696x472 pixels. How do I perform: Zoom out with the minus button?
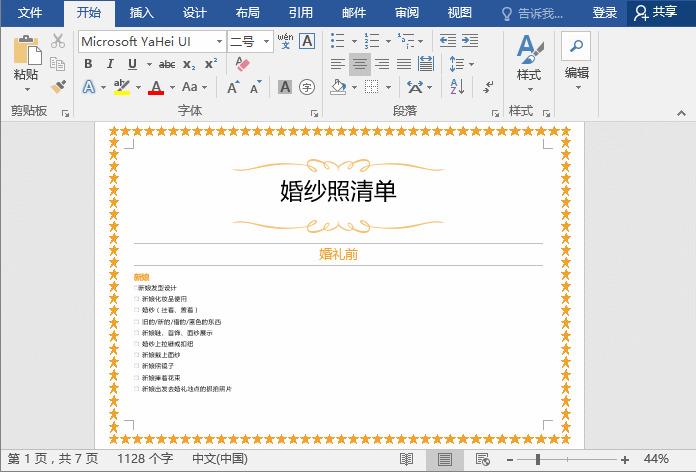coord(510,460)
